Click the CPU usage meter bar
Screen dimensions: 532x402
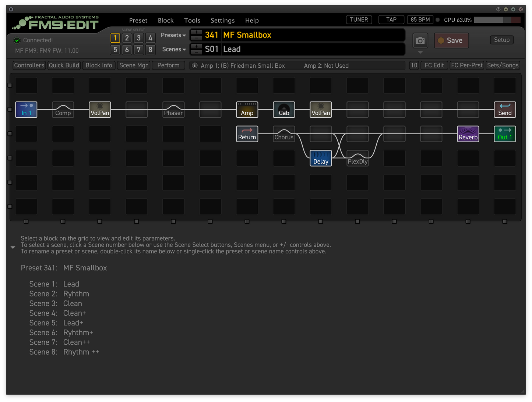pyautogui.click(x=497, y=20)
